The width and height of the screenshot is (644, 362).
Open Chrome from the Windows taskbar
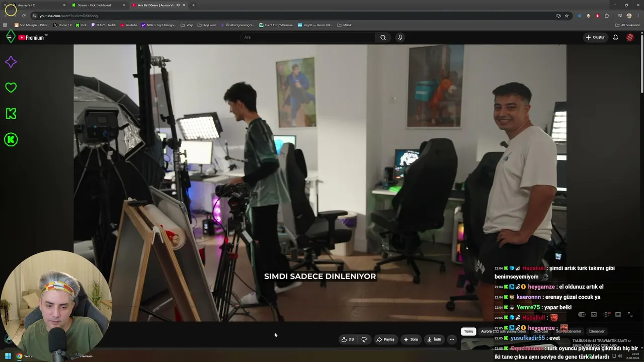click(x=19, y=356)
